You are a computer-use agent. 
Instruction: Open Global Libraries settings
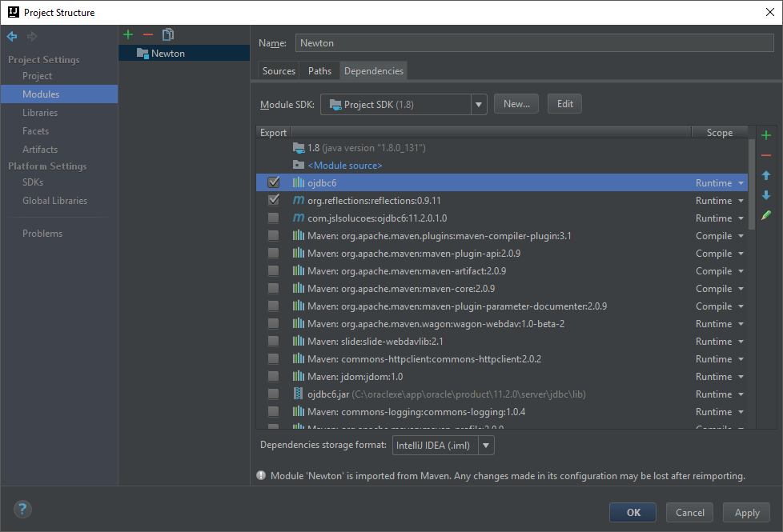55,201
